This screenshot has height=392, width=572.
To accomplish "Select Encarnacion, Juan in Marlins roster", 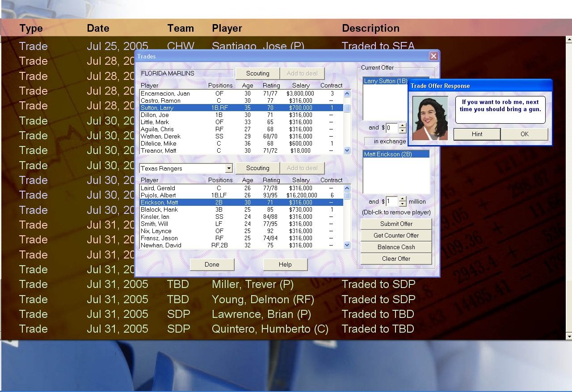I will pyautogui.click(x=165, y=94).
